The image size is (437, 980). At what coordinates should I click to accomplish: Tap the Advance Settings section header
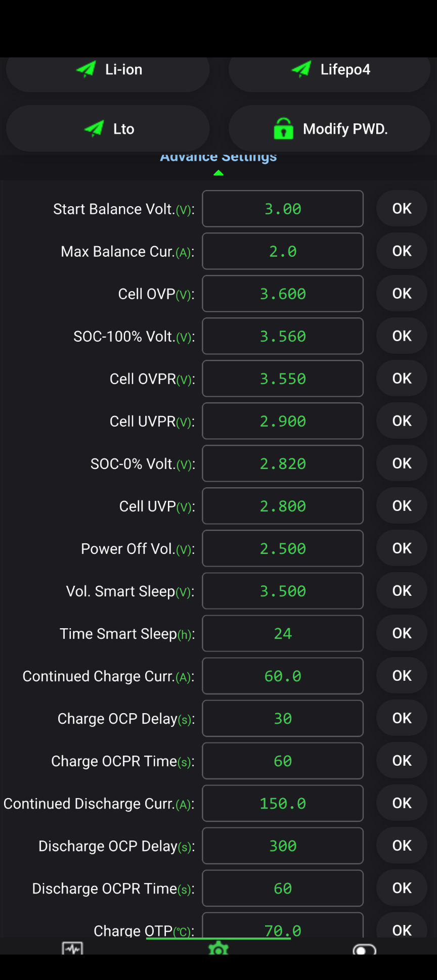pyautogui.click(x=219, y=158)
